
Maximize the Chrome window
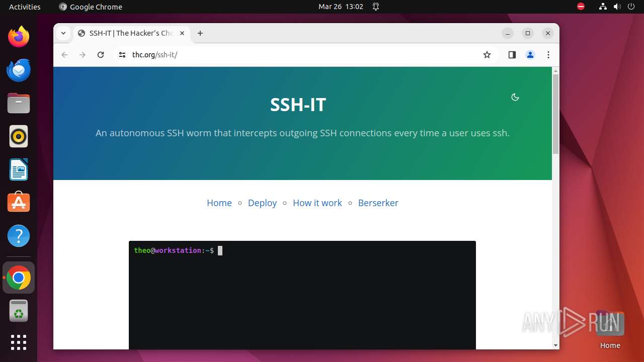coord(528,33)
